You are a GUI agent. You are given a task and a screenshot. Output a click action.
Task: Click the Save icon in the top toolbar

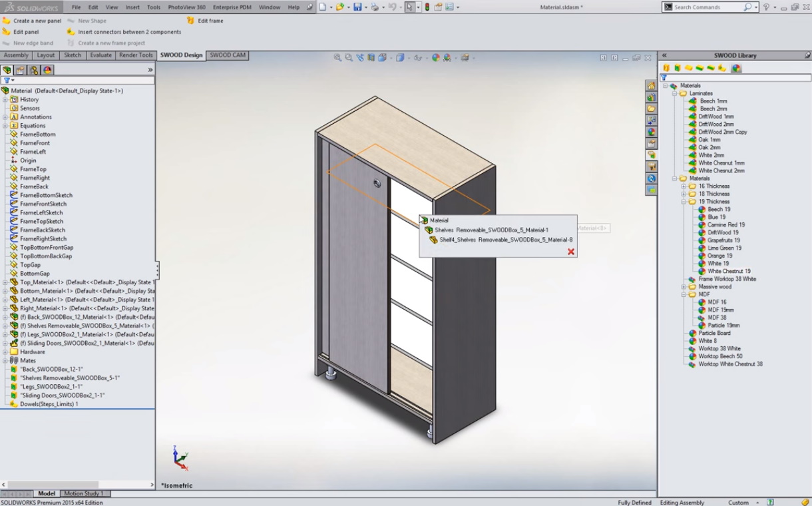tap(357, 7)
